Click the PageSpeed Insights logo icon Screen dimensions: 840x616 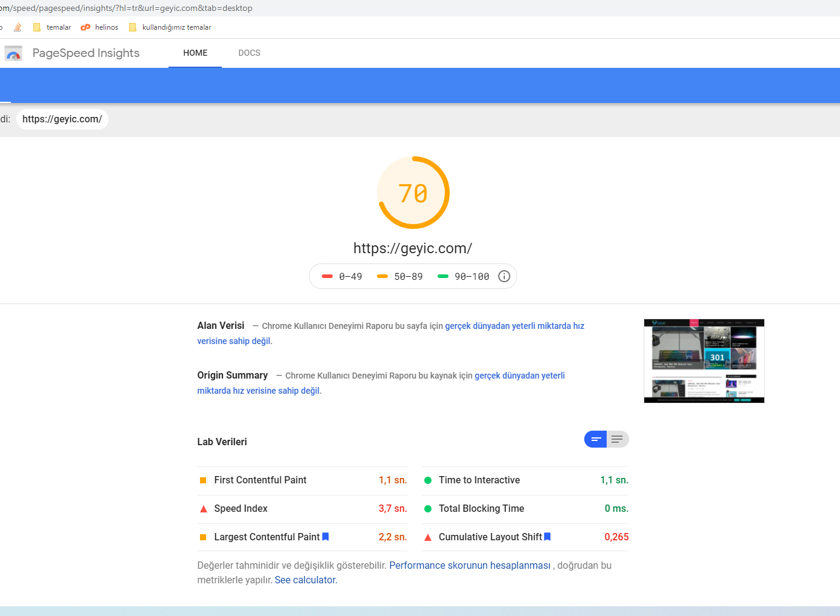13,53
